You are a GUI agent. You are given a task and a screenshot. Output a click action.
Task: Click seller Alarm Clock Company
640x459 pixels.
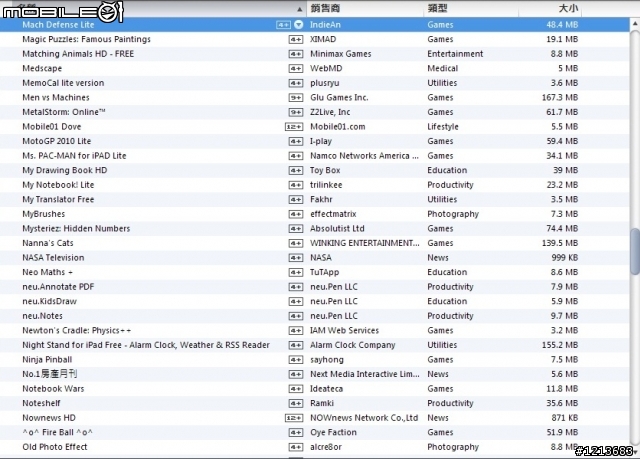[352, 345]
